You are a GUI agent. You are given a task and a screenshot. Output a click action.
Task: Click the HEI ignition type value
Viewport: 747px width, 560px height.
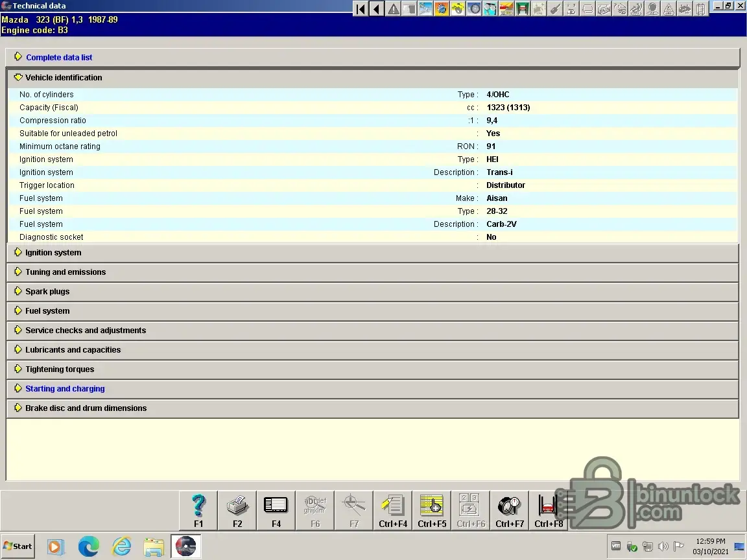492,159
